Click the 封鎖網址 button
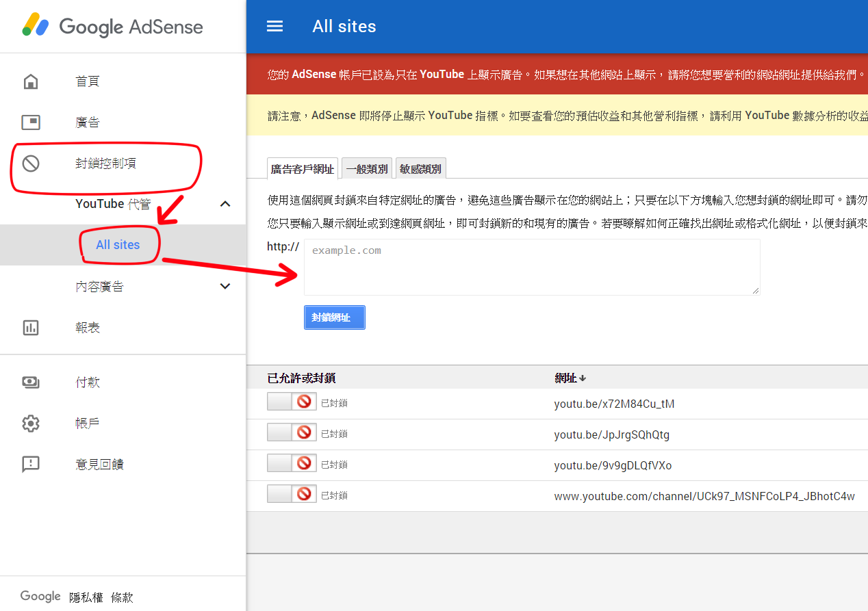868x611 pixels. (335, 317)
